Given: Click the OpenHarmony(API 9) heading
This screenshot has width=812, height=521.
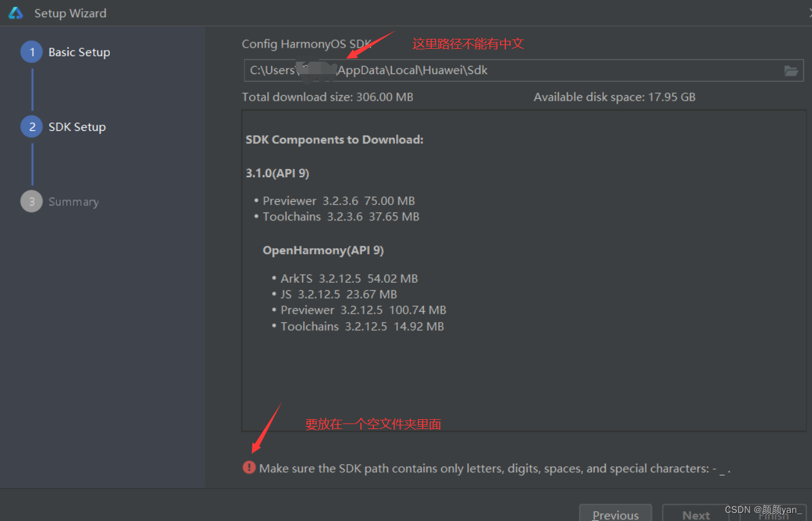Looking at the screenshot, I should [323, 251].
